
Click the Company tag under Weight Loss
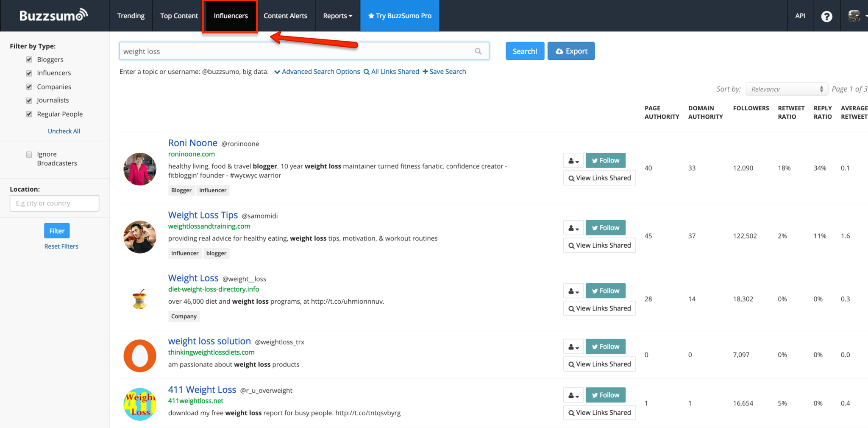point(184,316)
